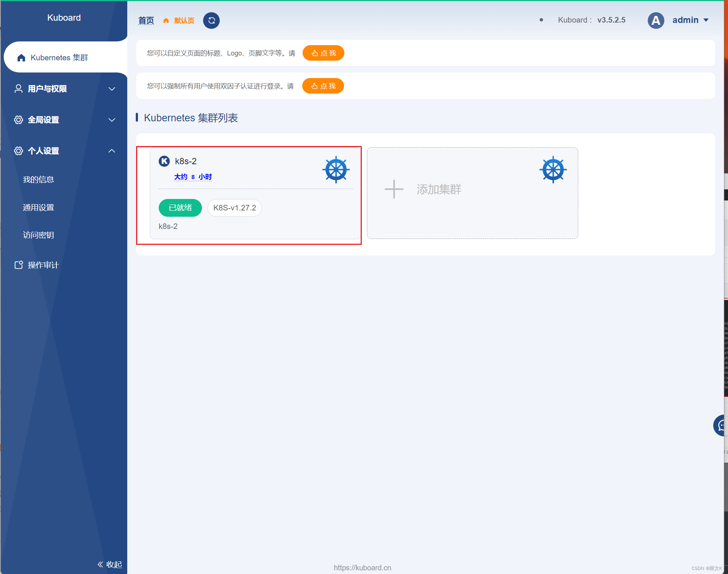Open 访问密钥 submenu item
The width and height of the screenshot is (728, 574).
[x=38, y=235]
